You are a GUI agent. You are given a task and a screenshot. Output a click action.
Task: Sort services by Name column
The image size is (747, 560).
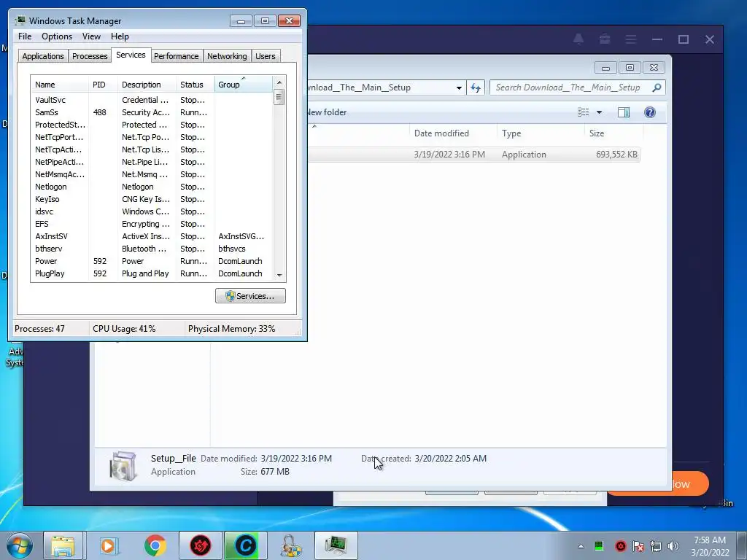(60, 85)
